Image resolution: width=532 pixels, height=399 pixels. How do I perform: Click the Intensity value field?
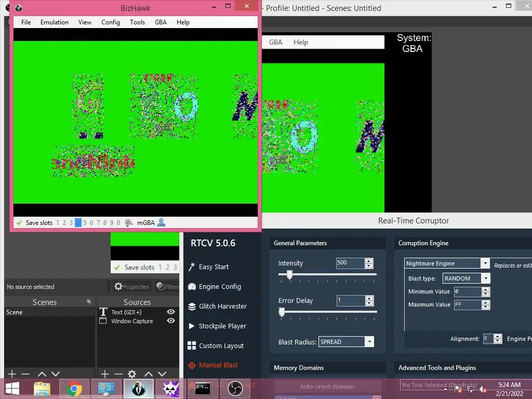click(x=350, y=263)
